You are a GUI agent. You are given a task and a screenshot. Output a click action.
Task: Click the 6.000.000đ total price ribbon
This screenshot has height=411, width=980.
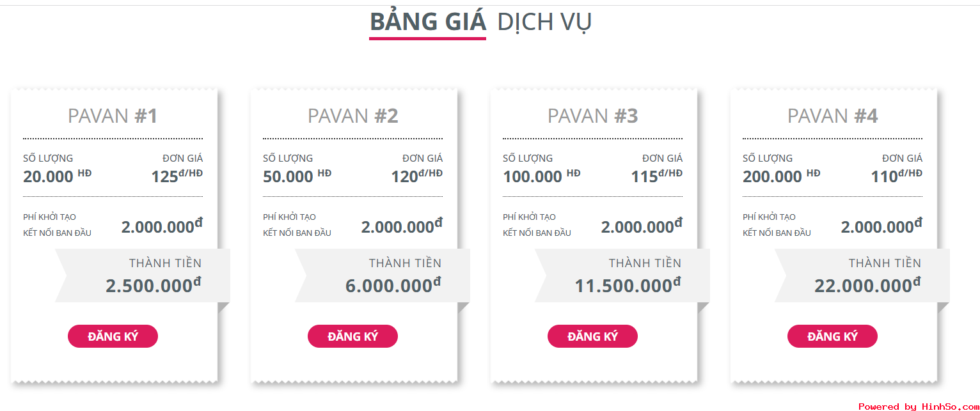click(x=383, y=275)
